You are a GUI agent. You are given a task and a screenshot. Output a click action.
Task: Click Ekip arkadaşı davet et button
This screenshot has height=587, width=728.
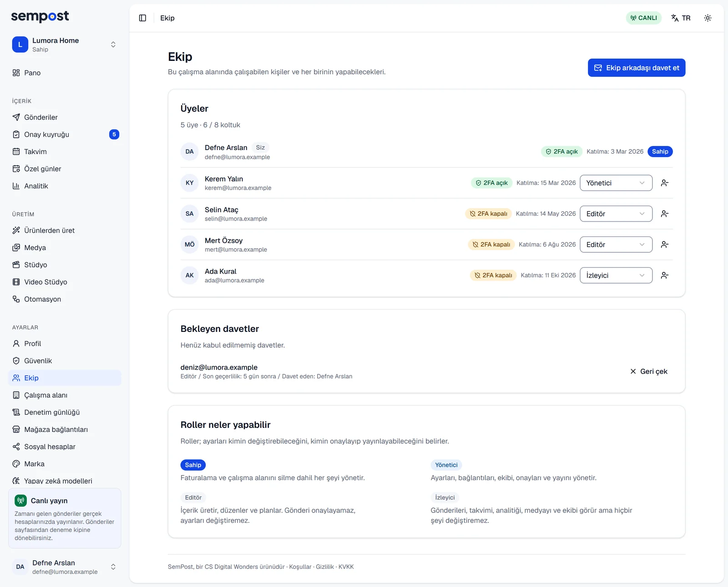[x=637, y=68]
